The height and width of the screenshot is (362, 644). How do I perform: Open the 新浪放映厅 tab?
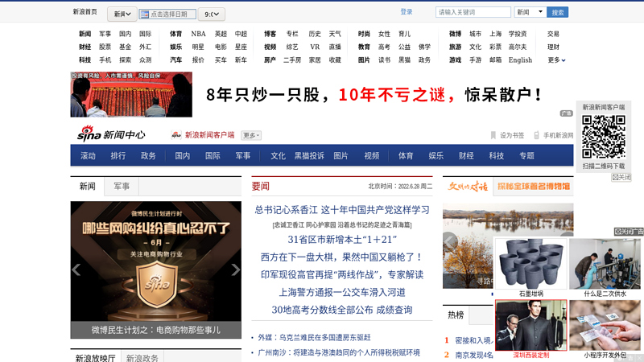click(95, 358)
